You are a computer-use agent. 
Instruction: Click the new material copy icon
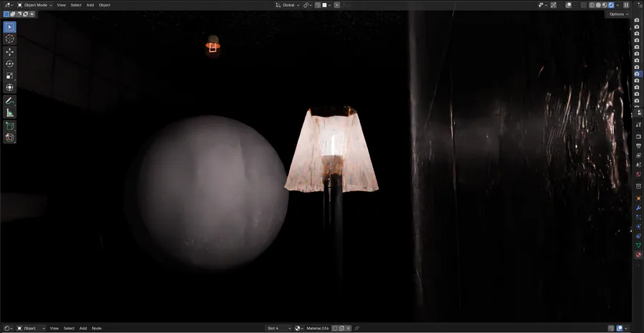[342, 328]
